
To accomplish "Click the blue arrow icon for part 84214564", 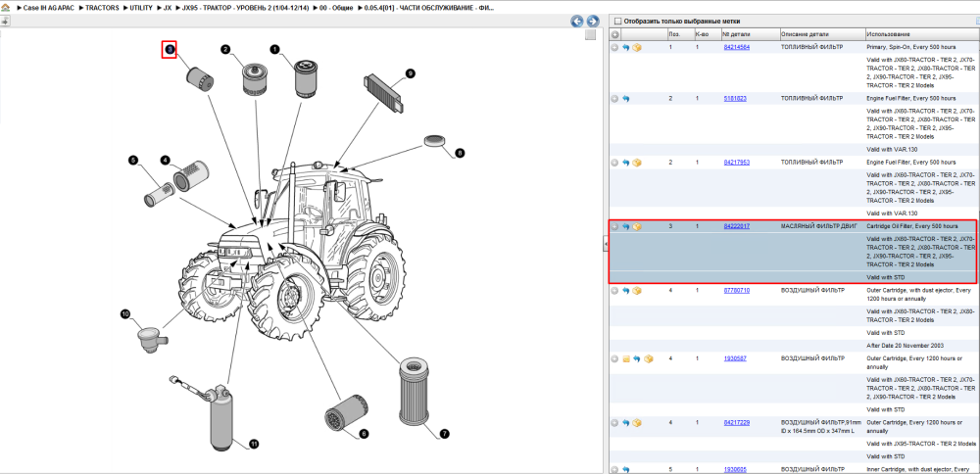I will tap(625, 47).
